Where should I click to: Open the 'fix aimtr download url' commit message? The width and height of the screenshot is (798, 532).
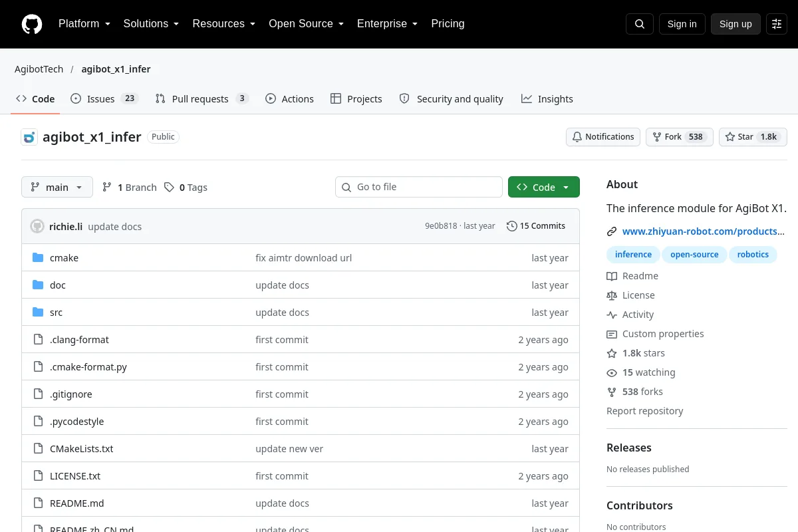[304, 258]
